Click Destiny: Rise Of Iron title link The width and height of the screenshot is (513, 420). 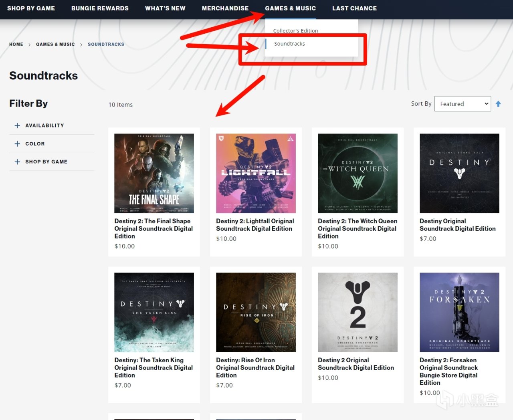[x=255, y=367]
